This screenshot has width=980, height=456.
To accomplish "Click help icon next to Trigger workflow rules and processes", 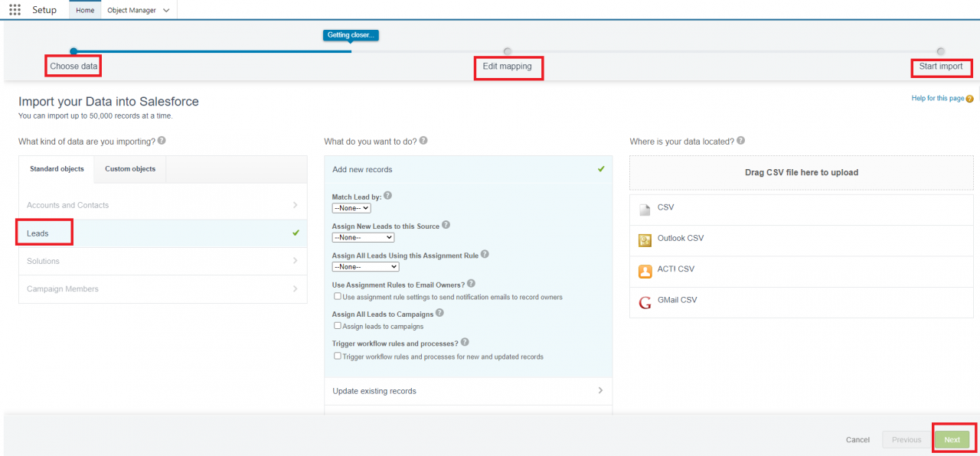I will [465, 342].
